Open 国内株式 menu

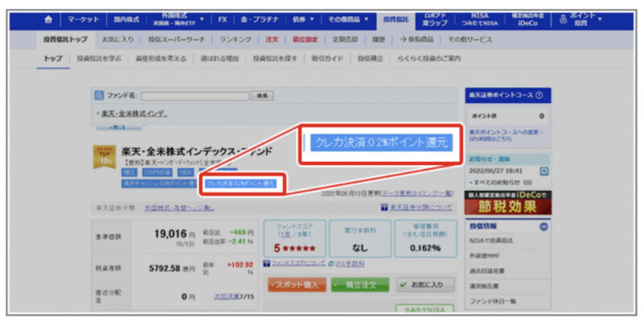(x=126, y=19)
